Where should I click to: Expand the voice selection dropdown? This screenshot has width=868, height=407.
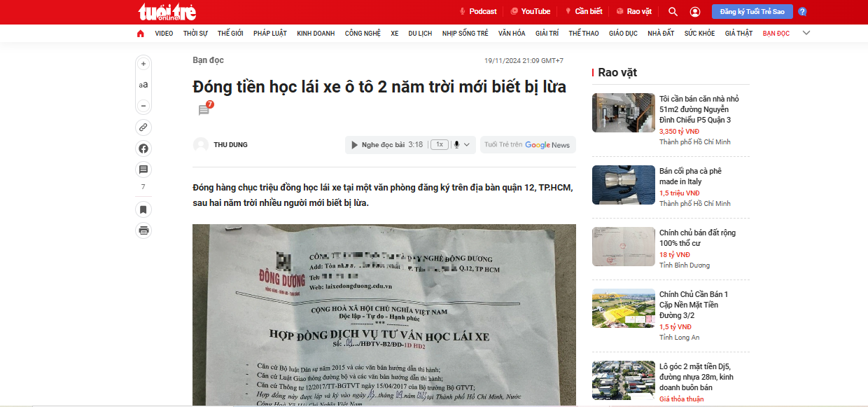coord(462,145)
